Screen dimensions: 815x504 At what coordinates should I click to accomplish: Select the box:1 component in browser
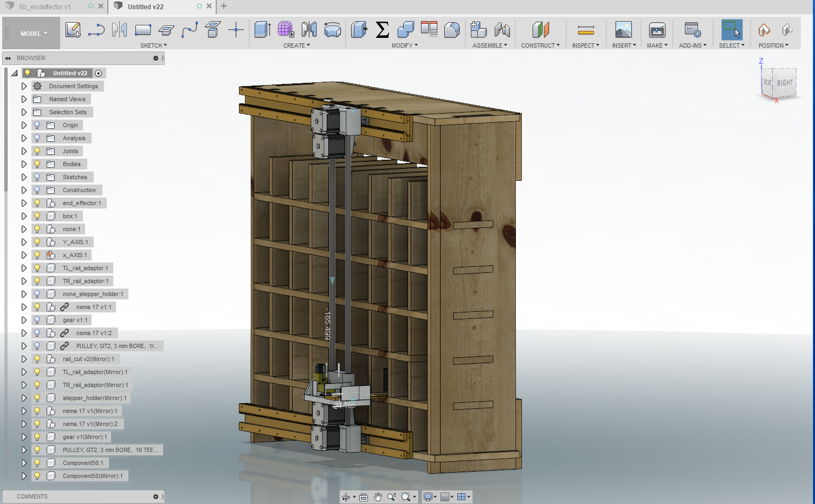pyautogui.click(x=70, y=216)
